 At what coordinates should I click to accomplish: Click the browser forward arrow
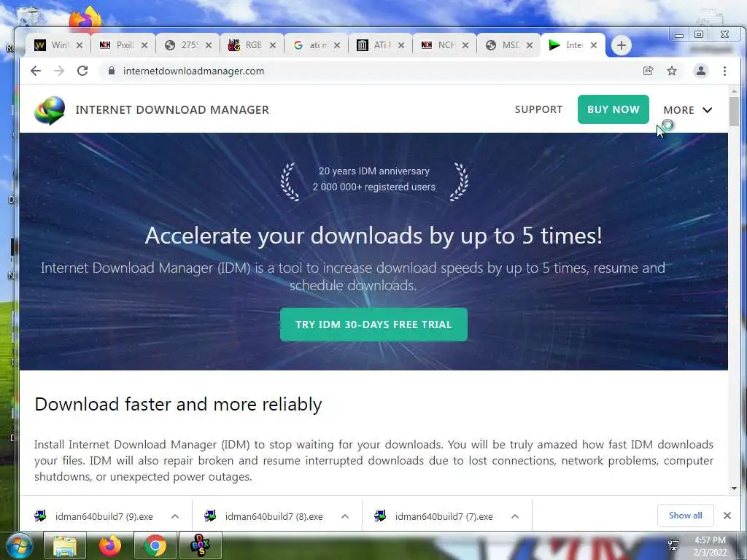click(x=58, y=71)
